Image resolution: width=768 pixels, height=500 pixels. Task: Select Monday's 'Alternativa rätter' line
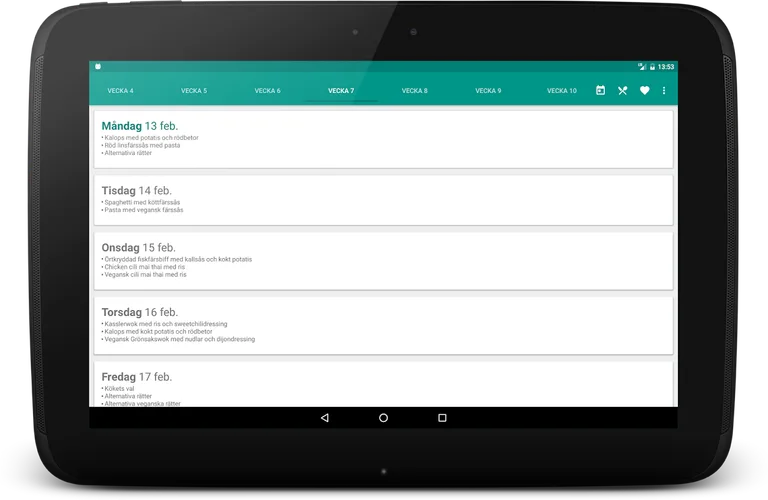[126, 153]
